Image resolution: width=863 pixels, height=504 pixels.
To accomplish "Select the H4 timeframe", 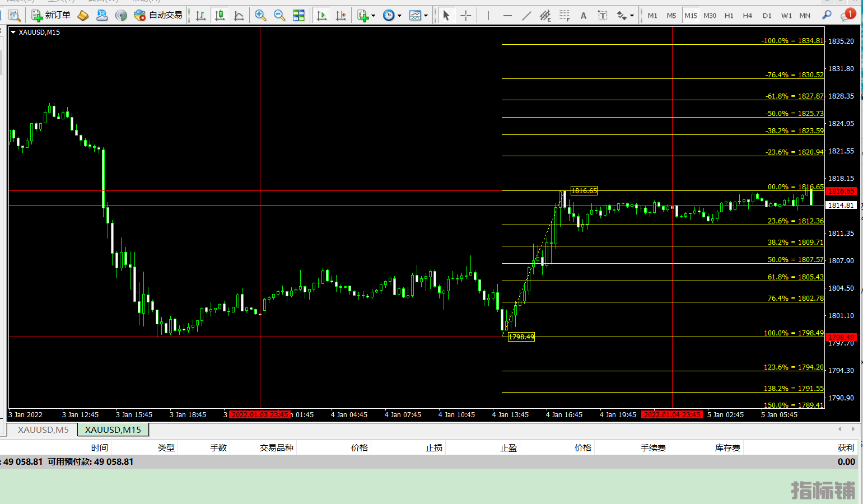I will (x=748, y=16).
